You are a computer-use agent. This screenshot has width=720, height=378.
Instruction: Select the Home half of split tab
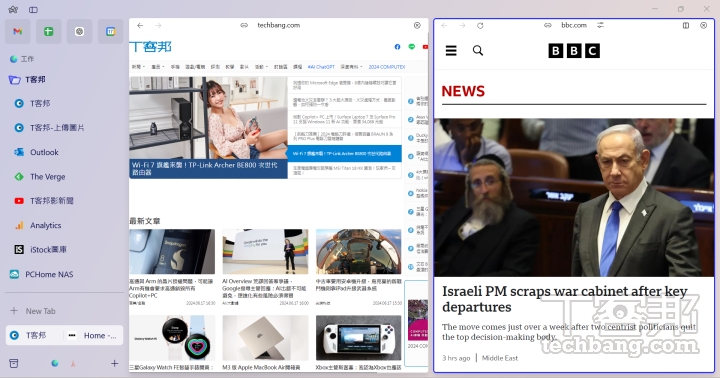[x=94, y=335]
